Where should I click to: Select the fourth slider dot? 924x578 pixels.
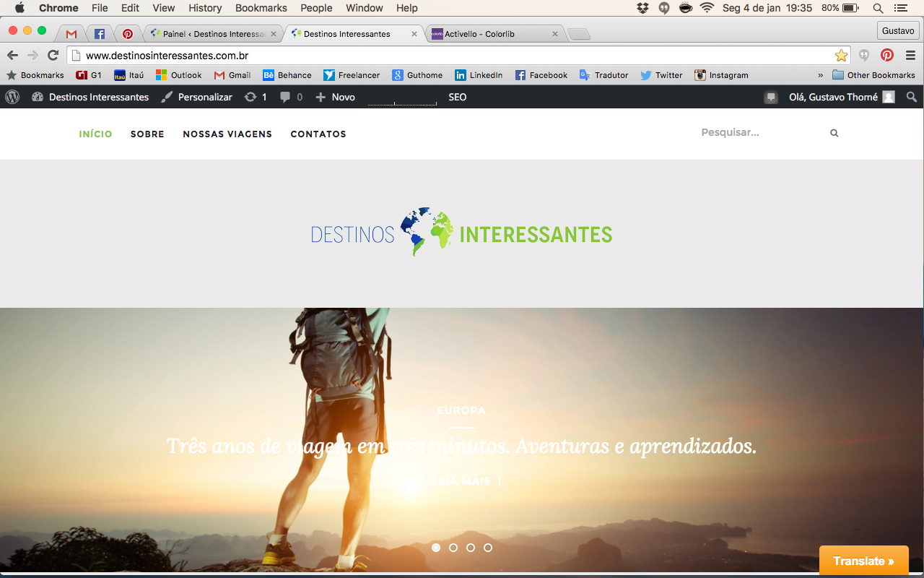click(x=488, y=548)
